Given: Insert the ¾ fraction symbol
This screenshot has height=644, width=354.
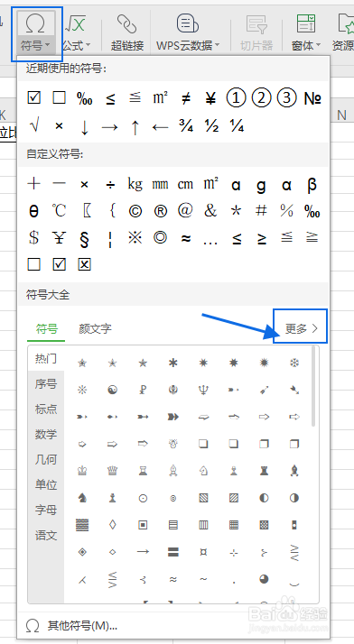Looking at the screenshot, I should (186, 126).
